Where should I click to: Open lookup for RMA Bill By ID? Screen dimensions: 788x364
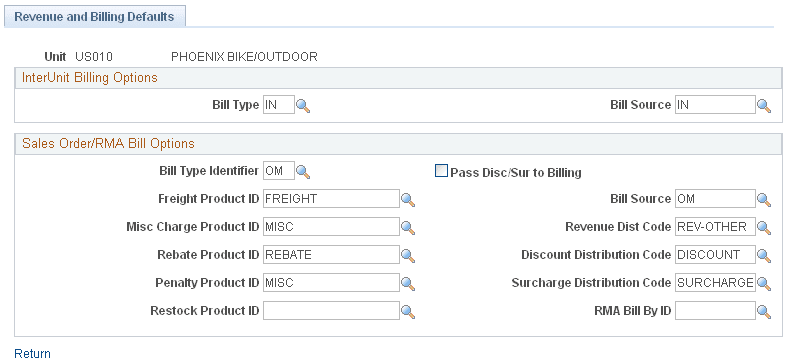[x=764, y=312]
